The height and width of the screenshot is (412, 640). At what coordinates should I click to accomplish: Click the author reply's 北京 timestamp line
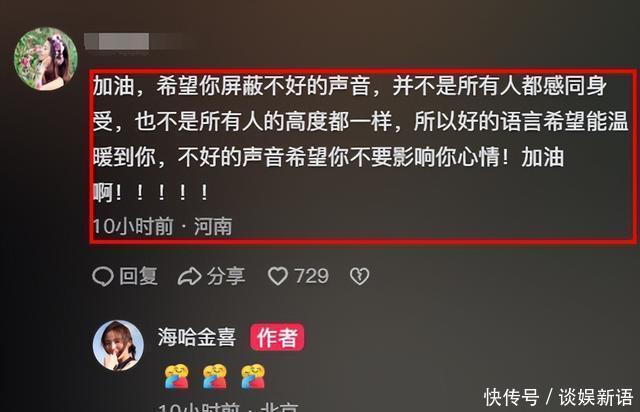(x=229, y=407)
